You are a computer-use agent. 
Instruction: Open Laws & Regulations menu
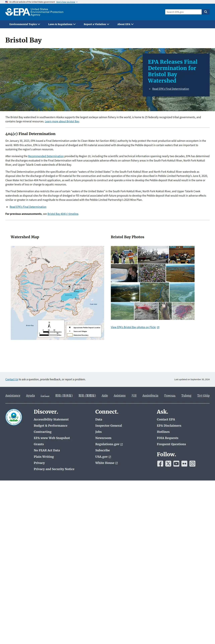pyautogui.click(x=62, y=24)
